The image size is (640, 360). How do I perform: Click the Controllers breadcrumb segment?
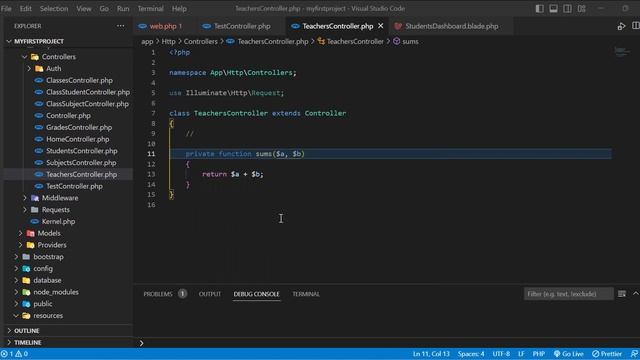click(200, 42)
